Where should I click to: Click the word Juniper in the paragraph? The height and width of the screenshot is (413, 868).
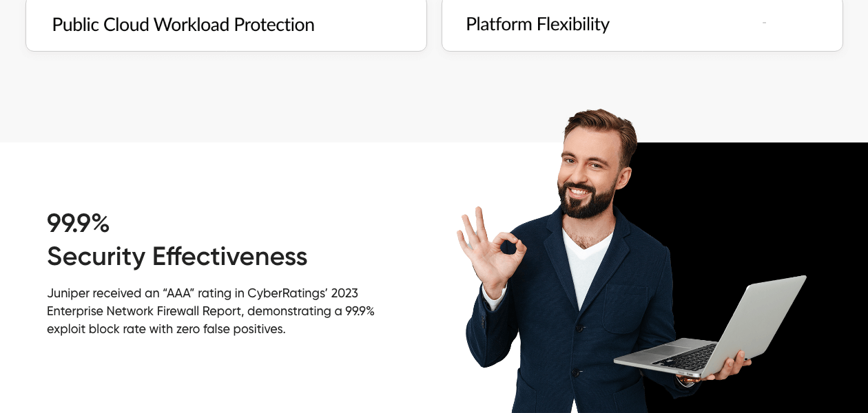tap(68, 293)
